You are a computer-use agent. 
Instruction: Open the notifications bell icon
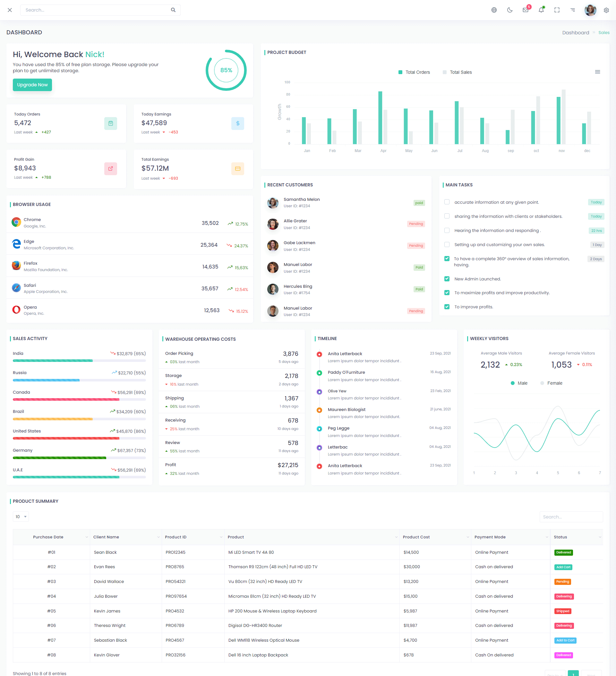(x=541, y=10)
